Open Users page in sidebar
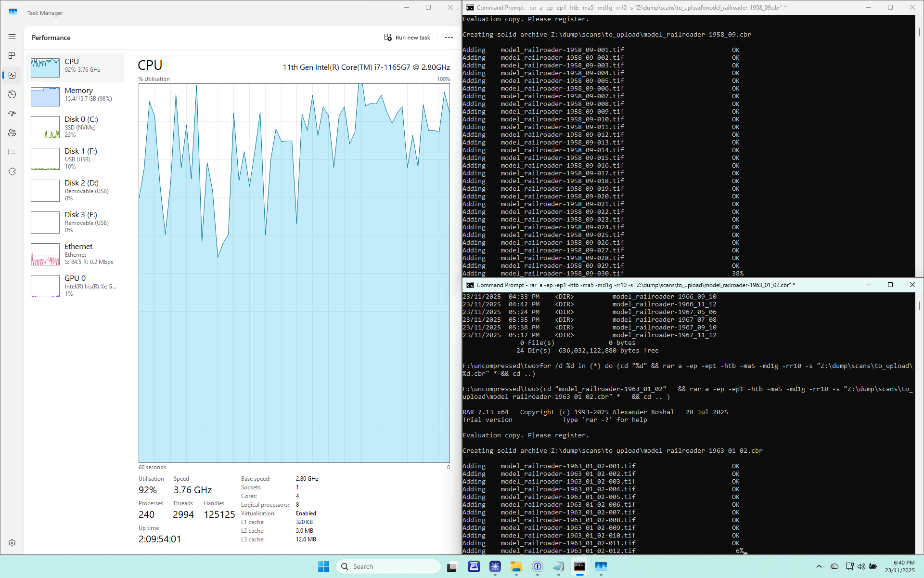 pyautogui.click(x=12, y=133)
